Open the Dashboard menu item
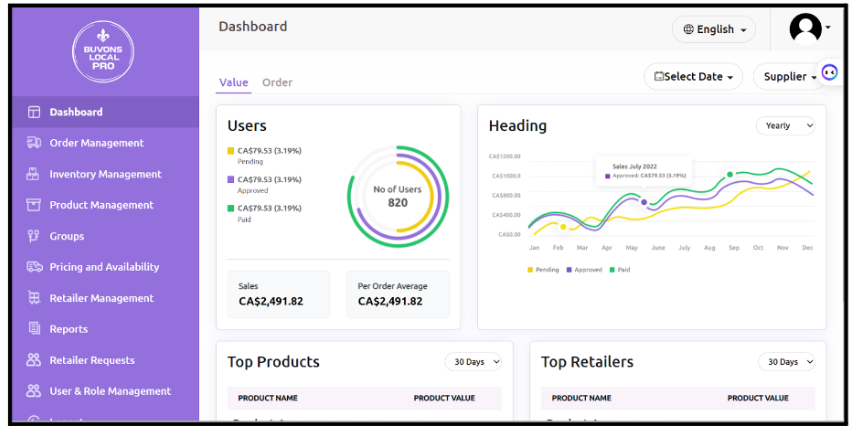The height and width of the screenshot is (431, 853). pyautogui.click(x=105, y=112)
